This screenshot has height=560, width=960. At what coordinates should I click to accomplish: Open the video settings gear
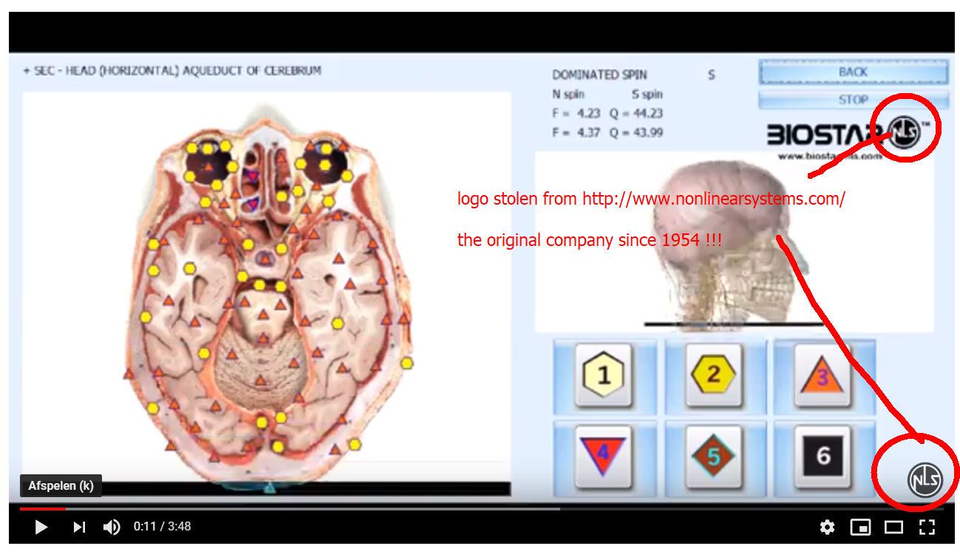click(827, 527)
